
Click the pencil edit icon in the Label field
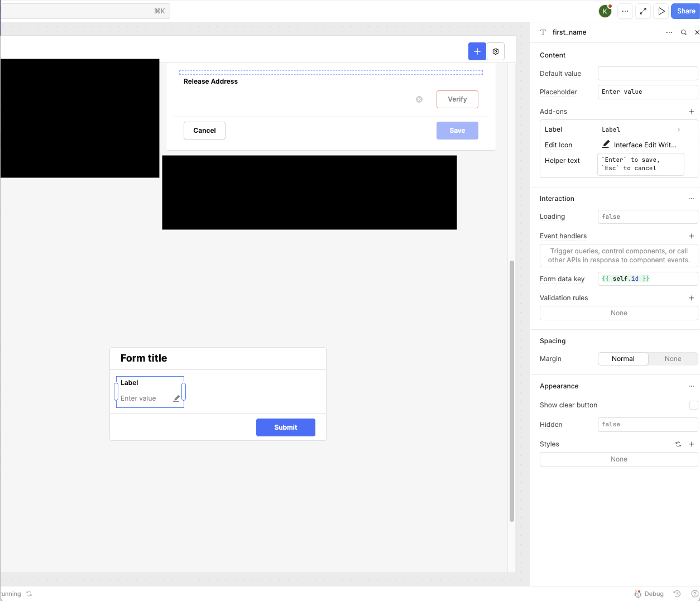click(176, 398)
